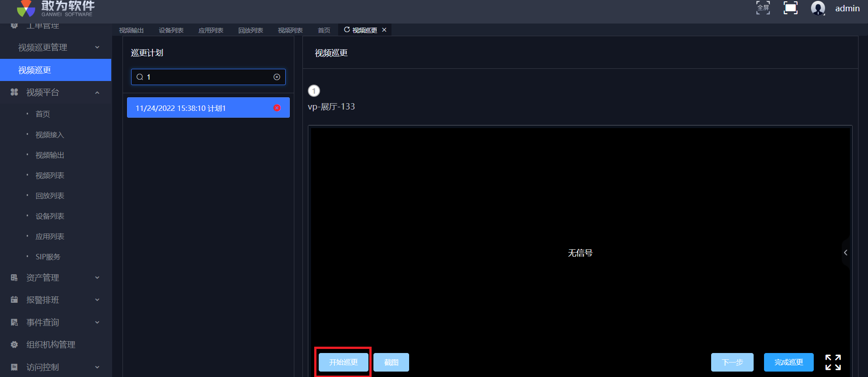Collapse the 视频巡更管理 menu
This screenshot has width=868, height=377.
[x=97, y=47]
